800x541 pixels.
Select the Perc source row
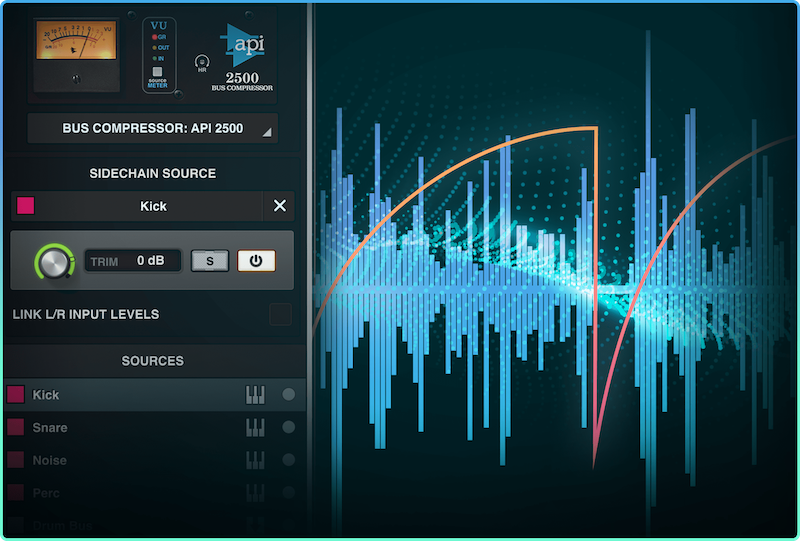[x=120, y=494]
